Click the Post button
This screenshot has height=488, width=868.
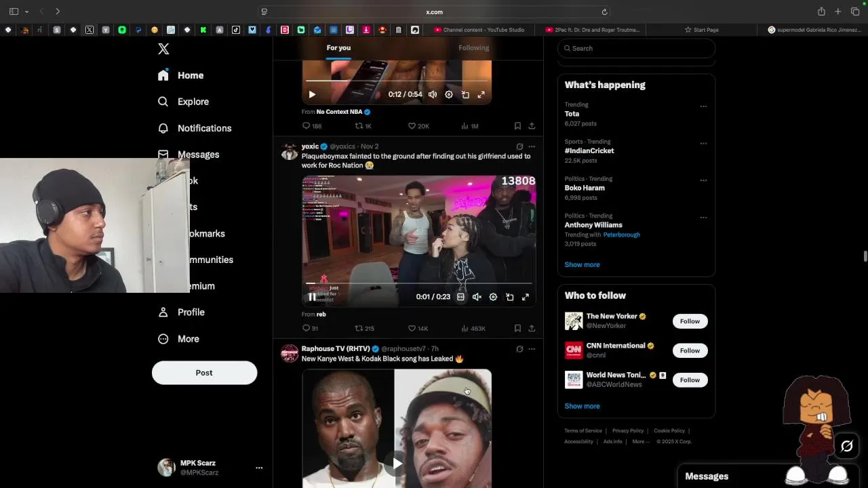tap(204, 373)
